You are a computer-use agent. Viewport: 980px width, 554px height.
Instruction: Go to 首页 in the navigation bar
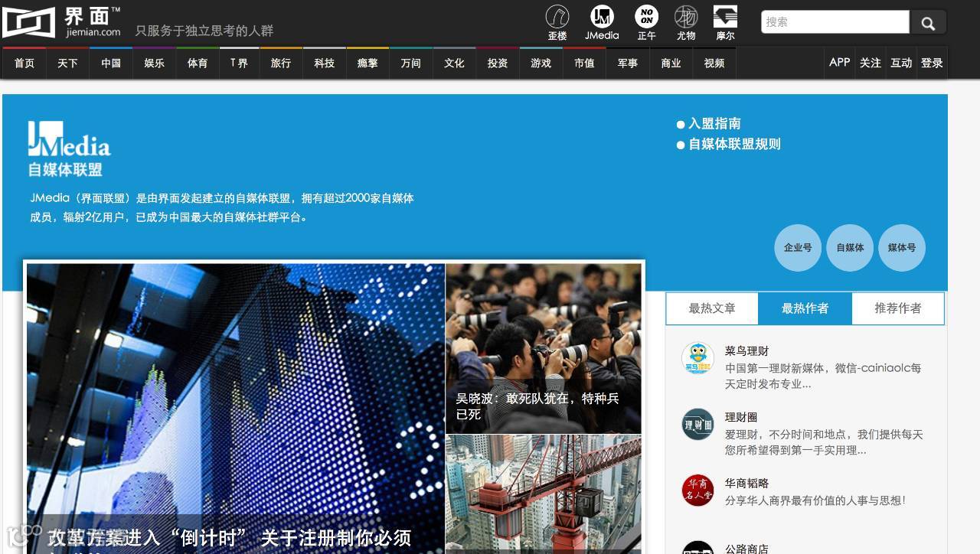(24, 64)
